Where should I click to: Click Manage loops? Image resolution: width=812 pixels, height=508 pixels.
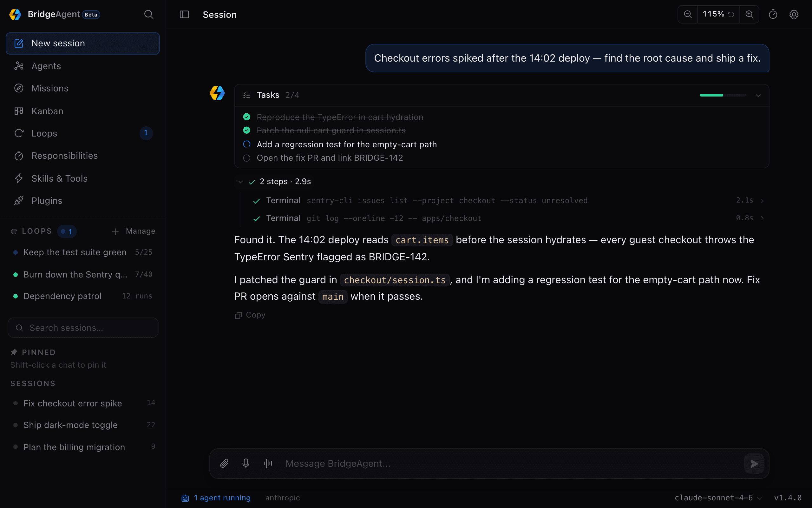tap(140, 231)
